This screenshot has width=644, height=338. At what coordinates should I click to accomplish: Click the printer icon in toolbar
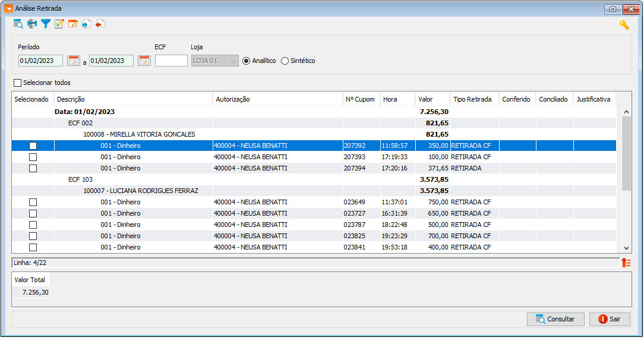click(32, 24)
